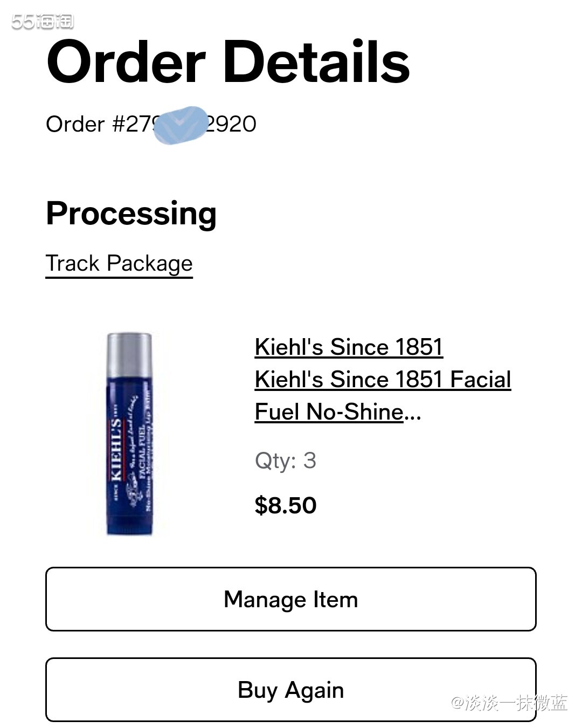Click the silver cap of the lip balm
This screenshot has height=728, width=582.
[x=129, y=355]
